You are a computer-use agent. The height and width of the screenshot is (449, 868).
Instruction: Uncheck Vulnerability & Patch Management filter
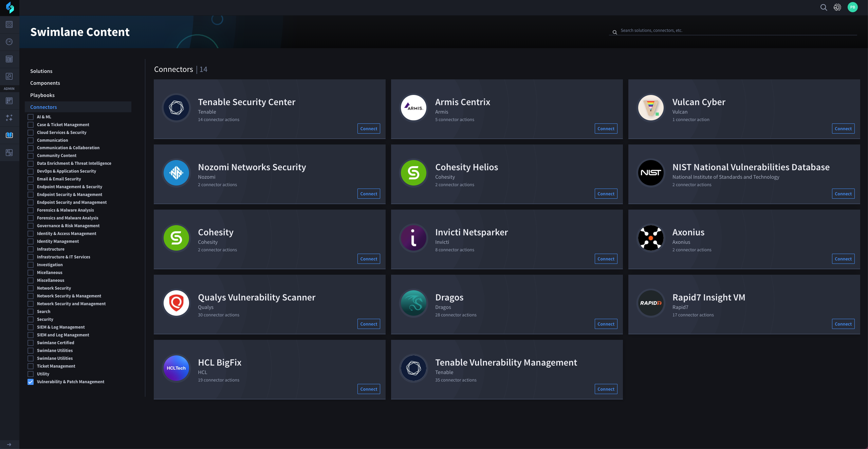31,382
